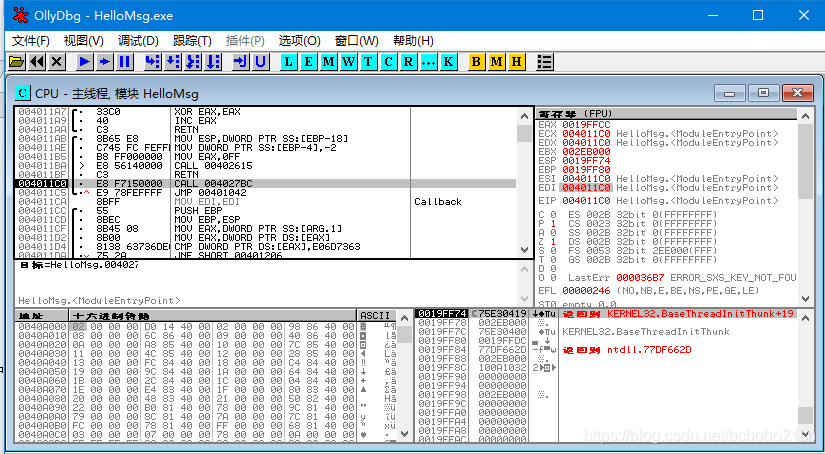Select stack address 0019FF74 row

[606, 314]
